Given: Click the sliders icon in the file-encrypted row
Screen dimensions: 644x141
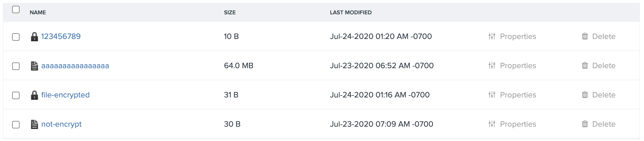Looking at the screenshot, I should pos(492,95).
